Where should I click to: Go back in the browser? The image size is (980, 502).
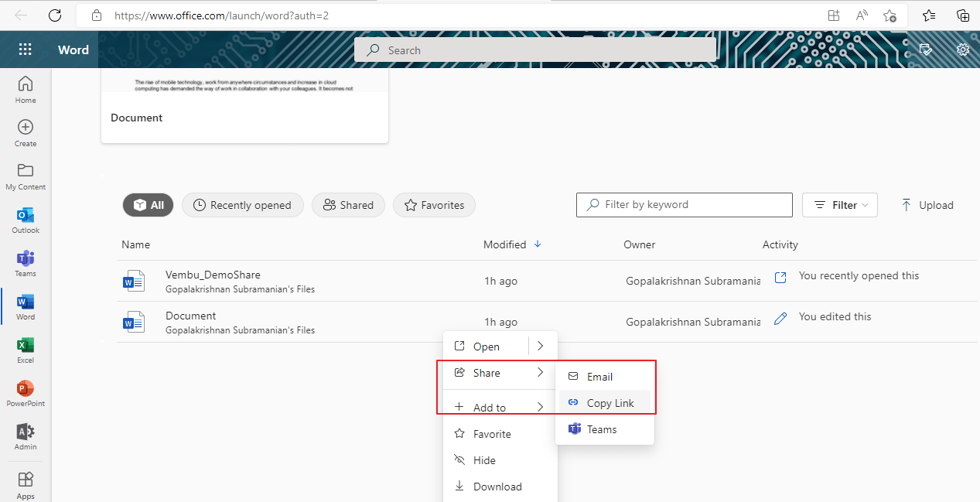(21, 15)
